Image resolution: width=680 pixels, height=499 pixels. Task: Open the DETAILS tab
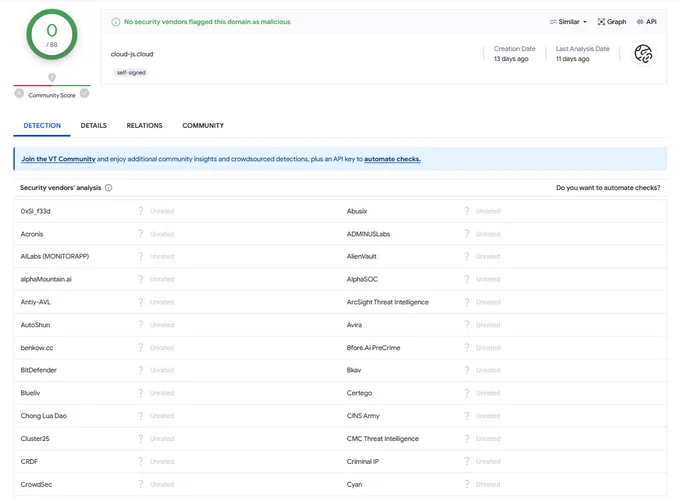coord(94,125)
